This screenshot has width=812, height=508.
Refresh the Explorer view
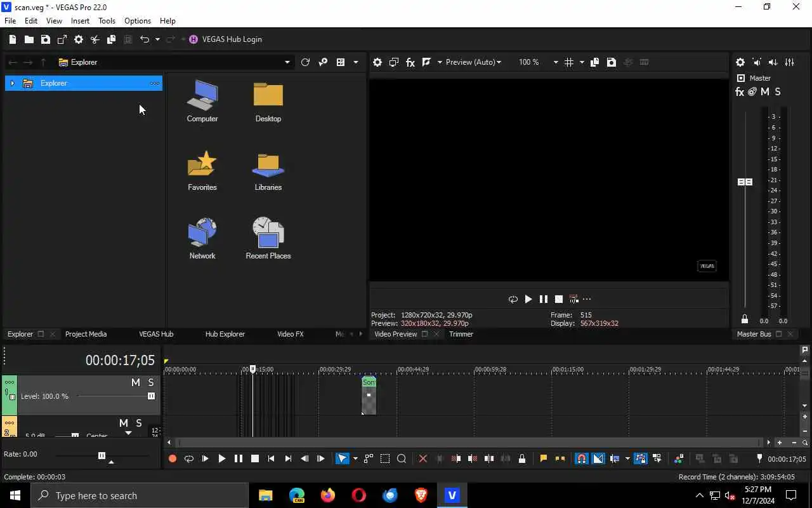click(305, 62)
